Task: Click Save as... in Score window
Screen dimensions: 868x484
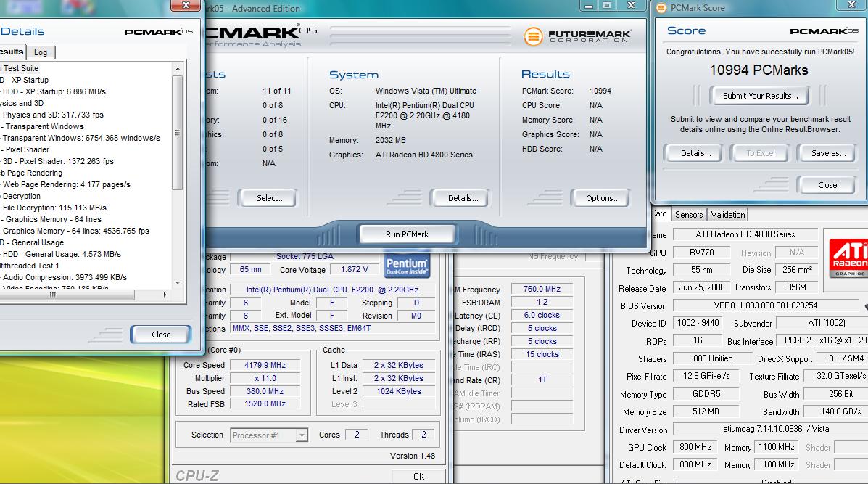Action: [828, 153]
